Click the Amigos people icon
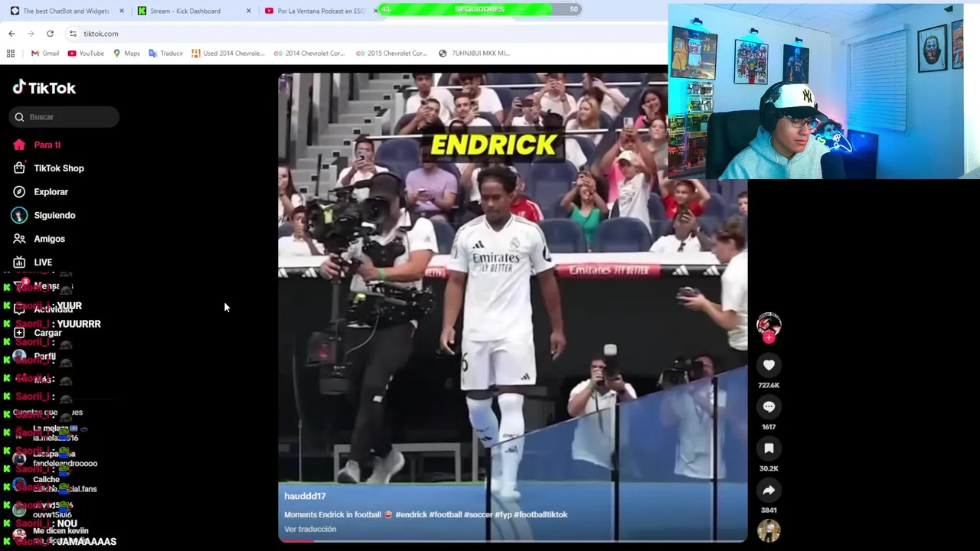Image resolution: width=980 pixels, height=551 pixels. [x=19, y=239]
